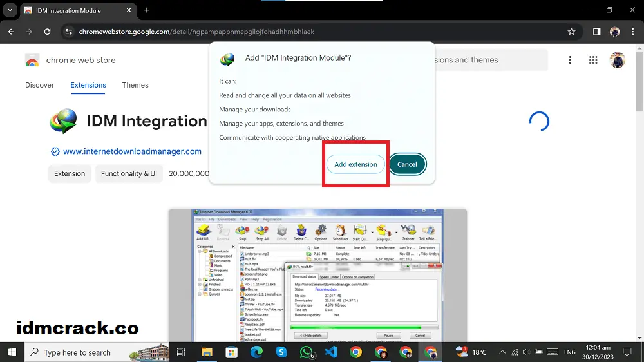Switch the ENG input language
The width and height of the screenshot is (644, 362).
coord(570,352)
